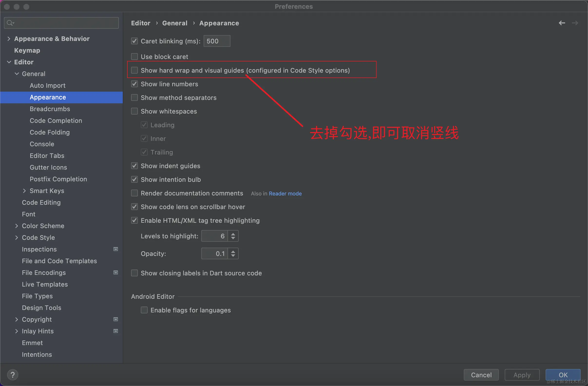588x386 pixels.
Task: Expand Appearance & Behavior section
Action: coord(9,39)
